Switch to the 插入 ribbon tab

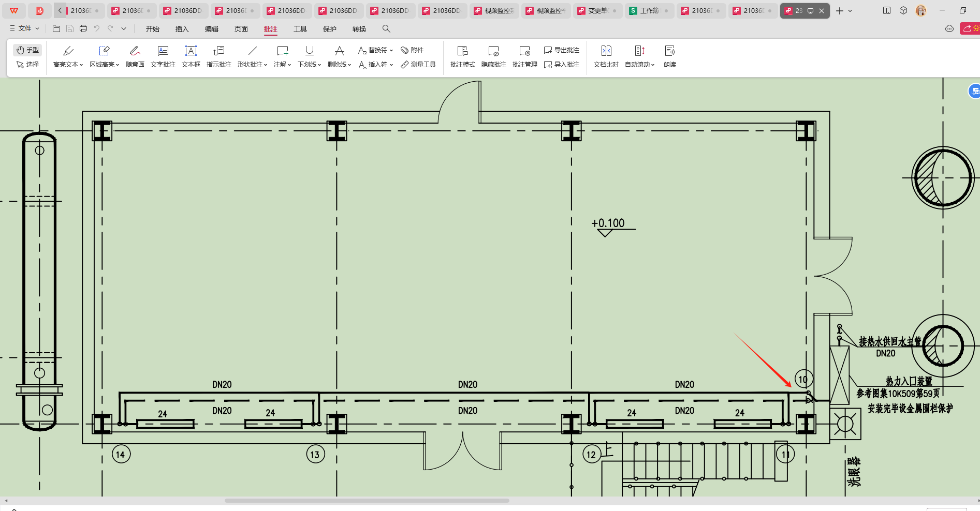182,29
